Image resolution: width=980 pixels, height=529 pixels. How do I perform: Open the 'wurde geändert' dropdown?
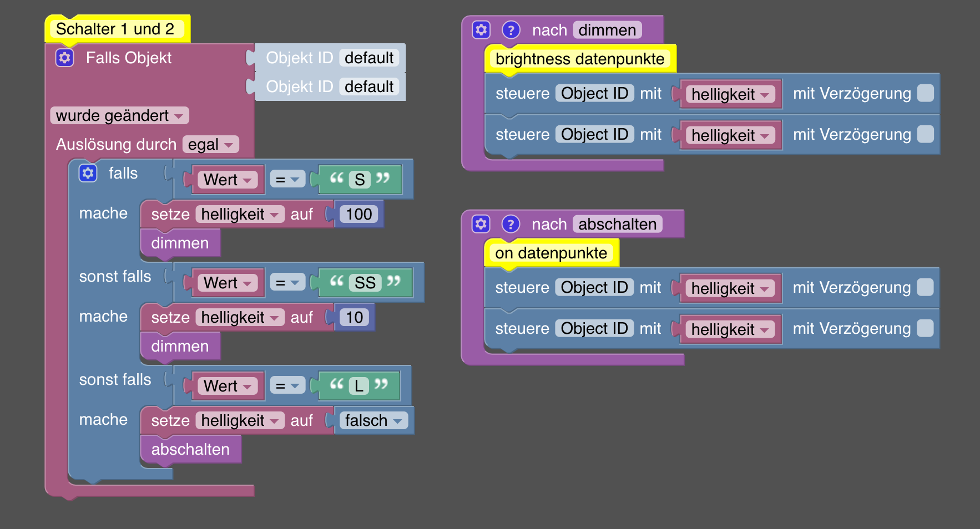click(119, 115)
